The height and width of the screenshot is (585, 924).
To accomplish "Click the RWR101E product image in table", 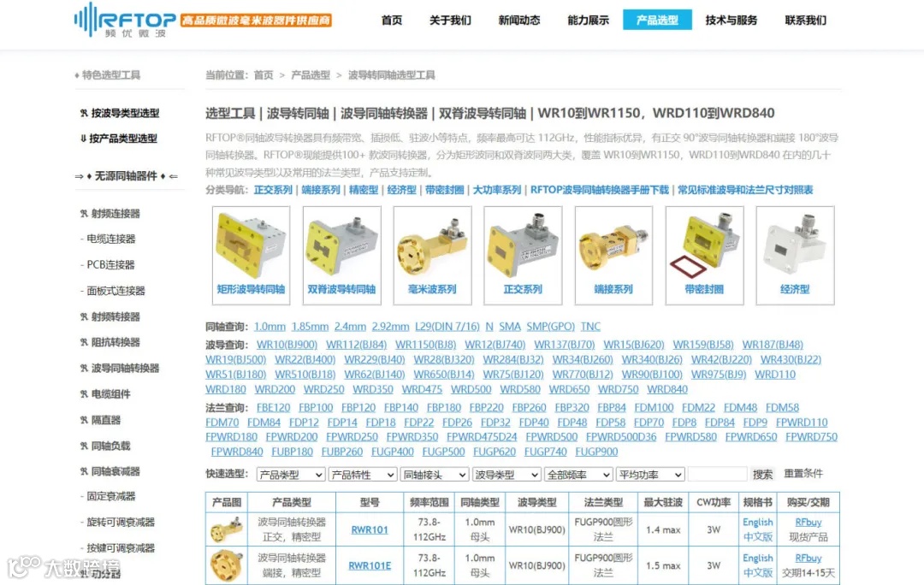I will pyautogui.click(x=226, y=565).
